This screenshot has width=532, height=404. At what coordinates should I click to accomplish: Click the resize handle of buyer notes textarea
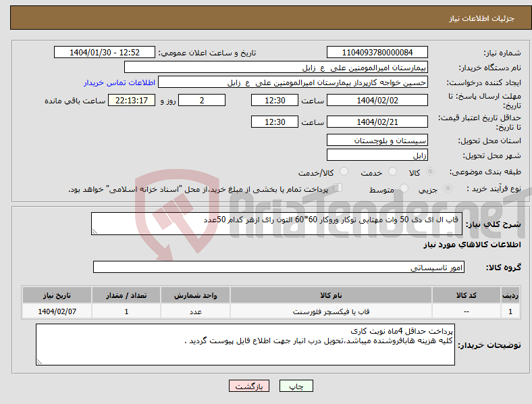(x=39, y=362)
